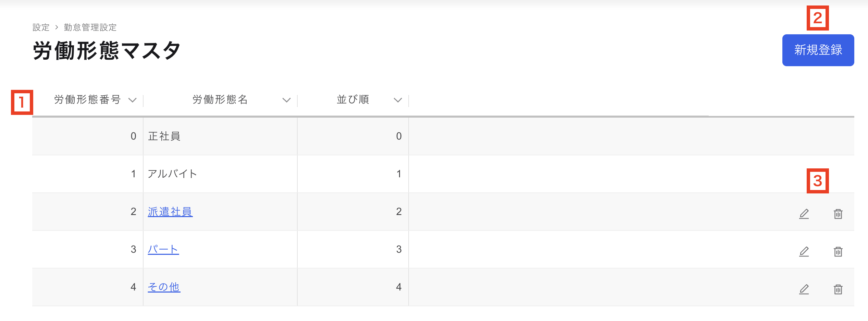This screenshot has width=868, height=321.
Task: Navigate to 勤怠管理設定 breadcrumb
Action: pyautogui.click(x=90, y=27)
